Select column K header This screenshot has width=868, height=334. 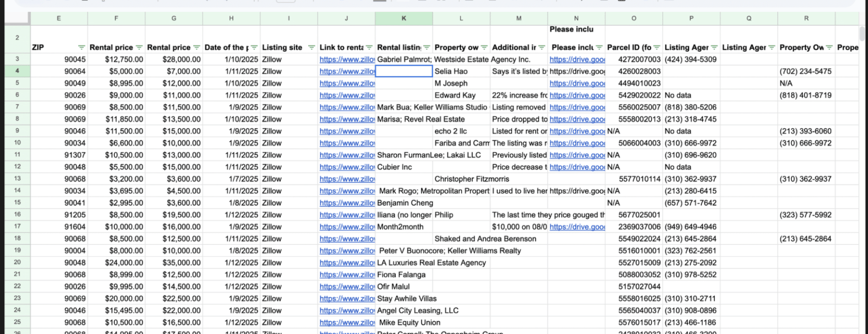tap(404, 18)
